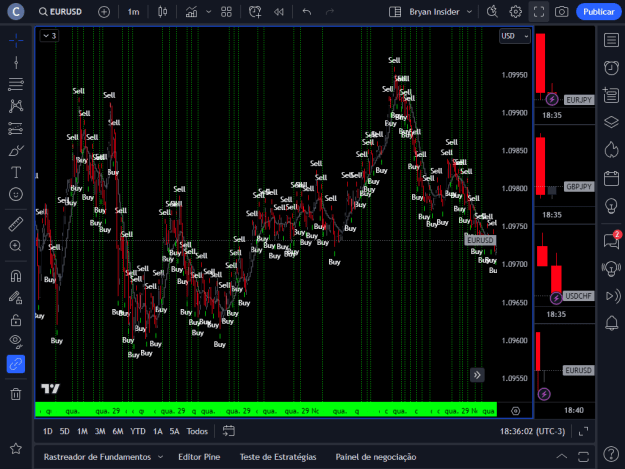Toggle magnet mode
625x469 pixels.
pyautogui.click(x=16, y=276)
